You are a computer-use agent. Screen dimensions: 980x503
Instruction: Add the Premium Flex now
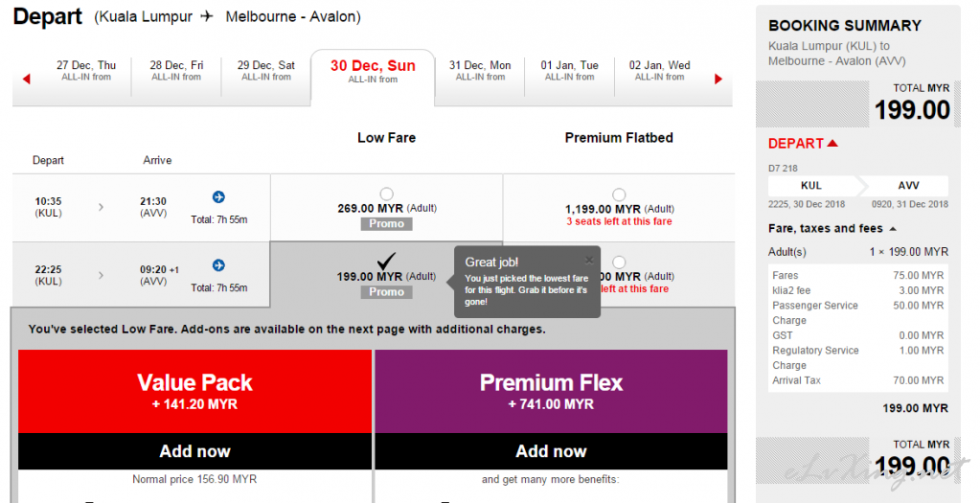pos(551,451)
